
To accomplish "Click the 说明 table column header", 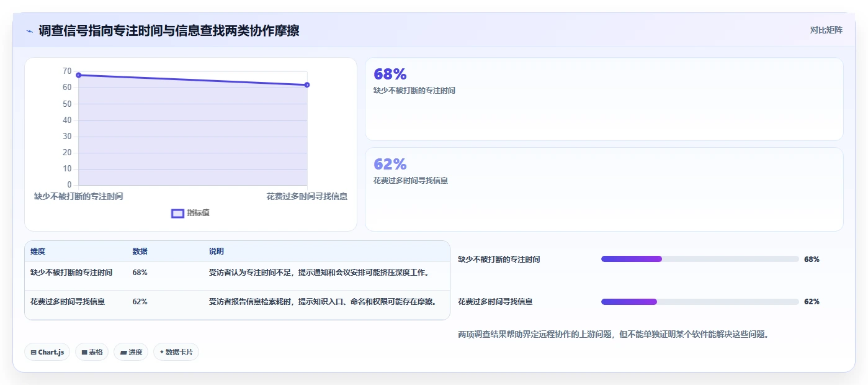I will coord(217,251).
